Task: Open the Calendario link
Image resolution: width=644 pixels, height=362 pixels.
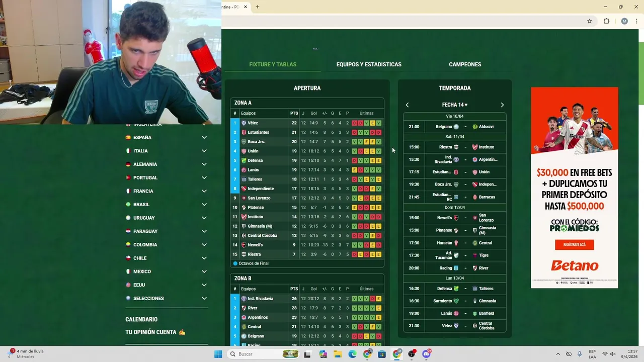Action: 141,319
